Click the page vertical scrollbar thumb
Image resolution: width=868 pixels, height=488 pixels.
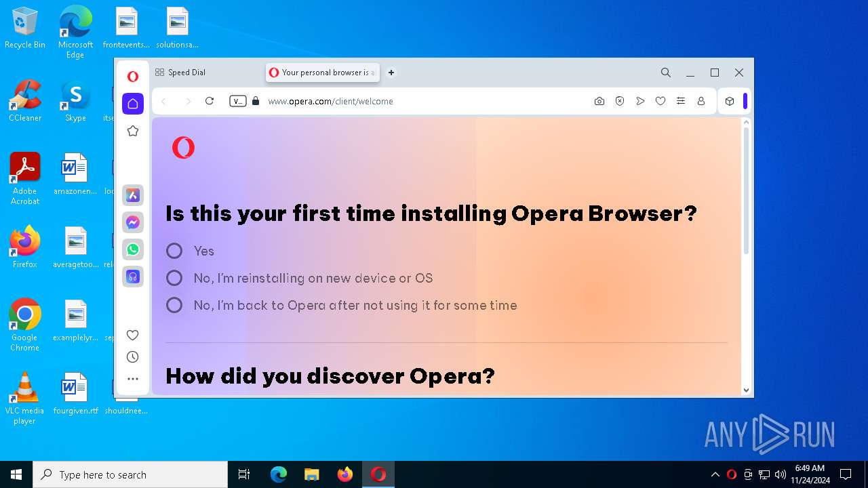[746, 190]
